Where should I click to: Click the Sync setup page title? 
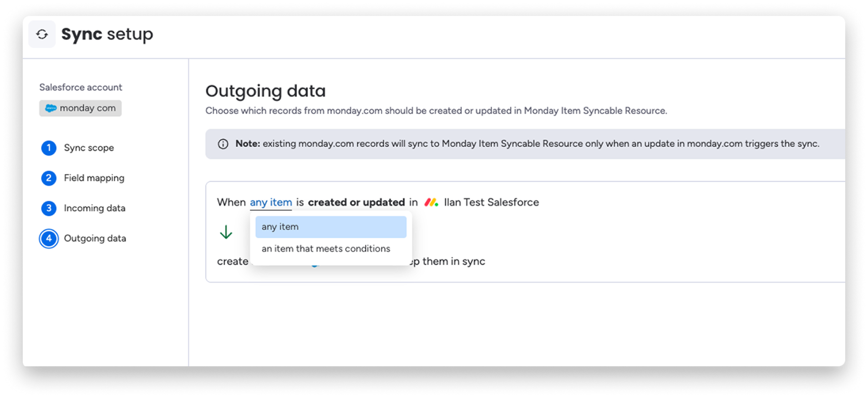(107, 34)
